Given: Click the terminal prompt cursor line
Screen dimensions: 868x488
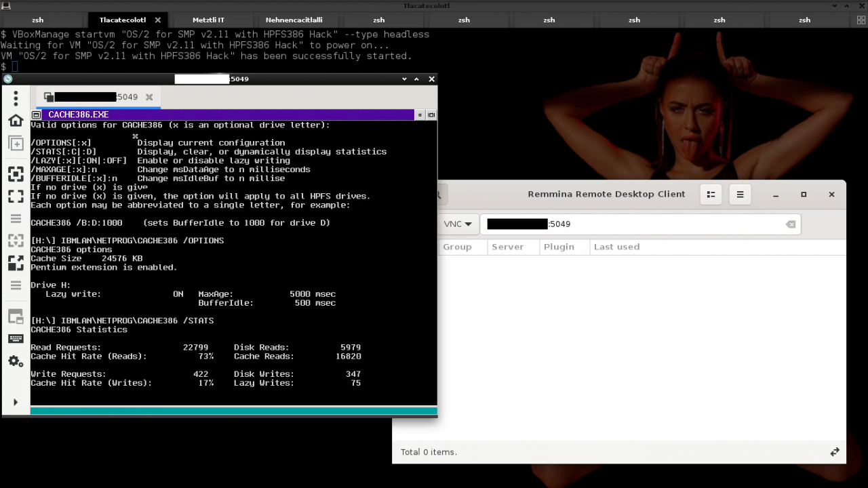Looking at the screenshot, I should click(x=9, y=66).
